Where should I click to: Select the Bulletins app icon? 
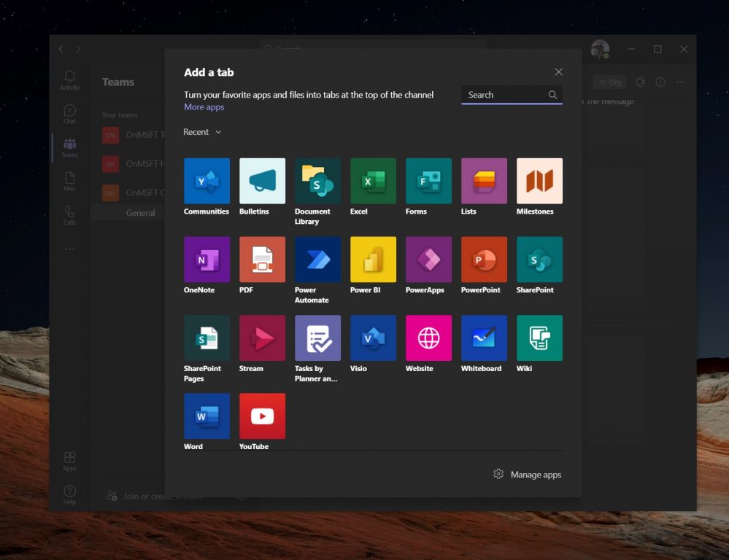tap(262, 181)
